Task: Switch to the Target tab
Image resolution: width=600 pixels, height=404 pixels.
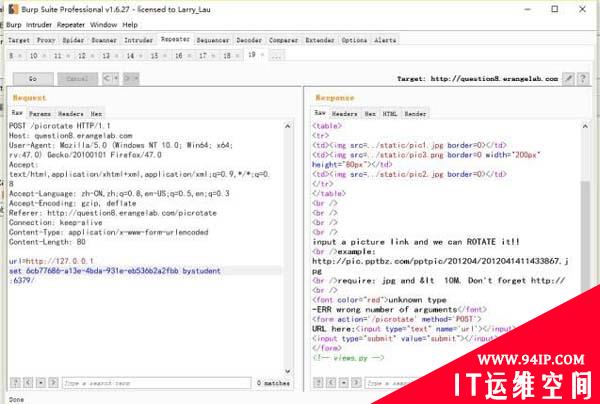Action: (x=19, y=40)
